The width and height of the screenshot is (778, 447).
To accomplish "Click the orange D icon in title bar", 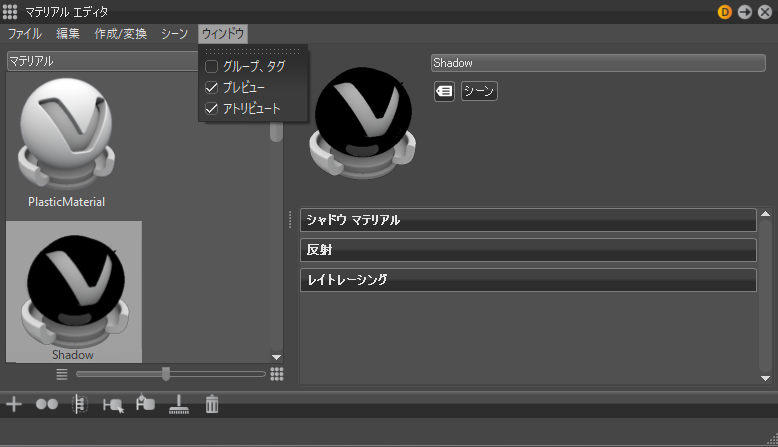I will (x=724, y=12).
